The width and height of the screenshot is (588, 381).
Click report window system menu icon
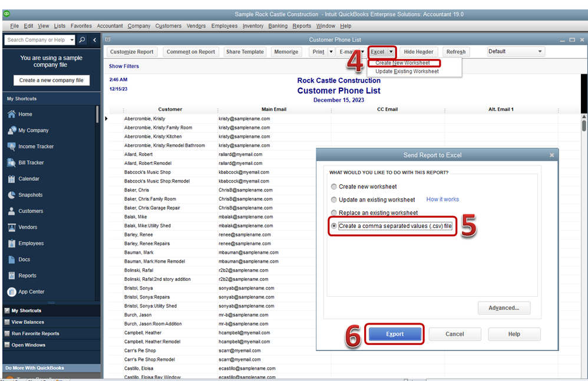tap(108, 39)
